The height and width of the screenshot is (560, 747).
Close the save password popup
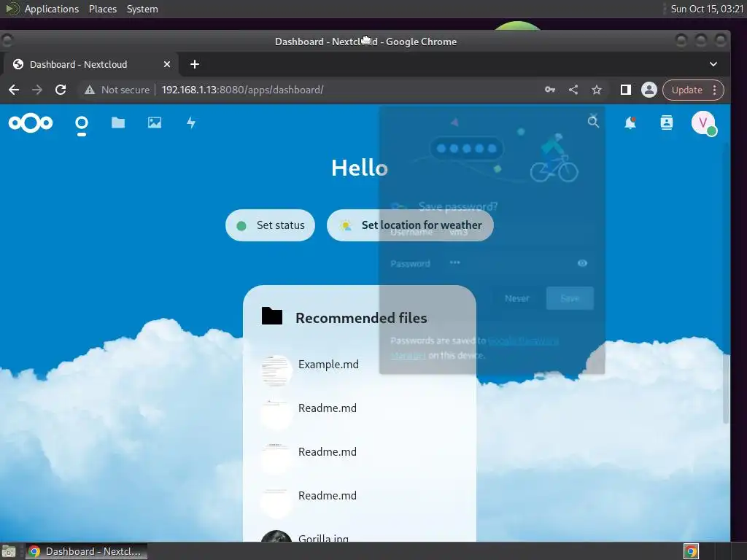592,116
